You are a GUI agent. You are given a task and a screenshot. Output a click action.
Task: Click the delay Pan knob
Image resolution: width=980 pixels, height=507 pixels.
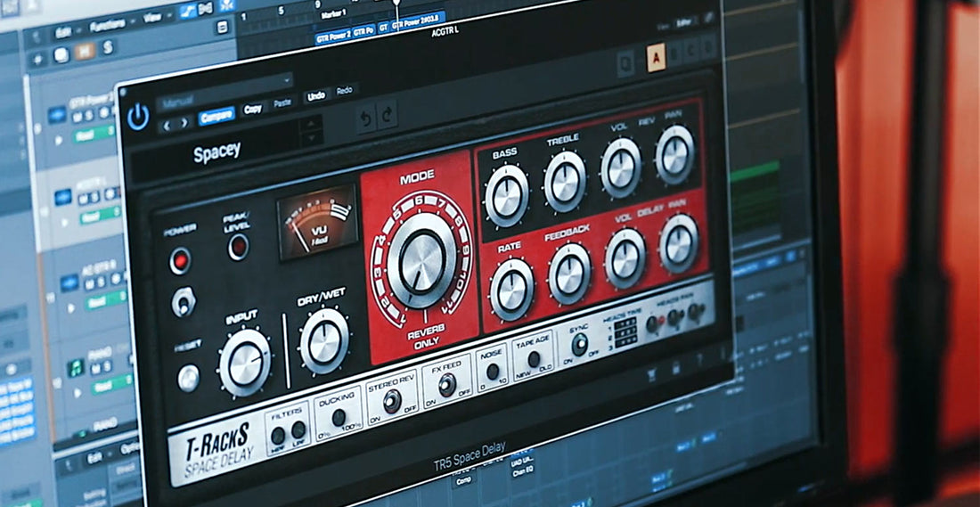[680, 243]
